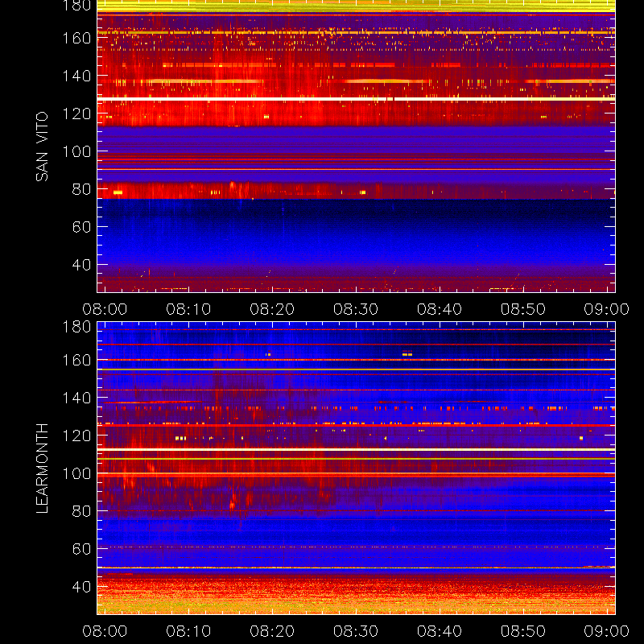The image size is (644, 644).
Task: Select the 160 tick label on San Vito axis
Action: 76,38
